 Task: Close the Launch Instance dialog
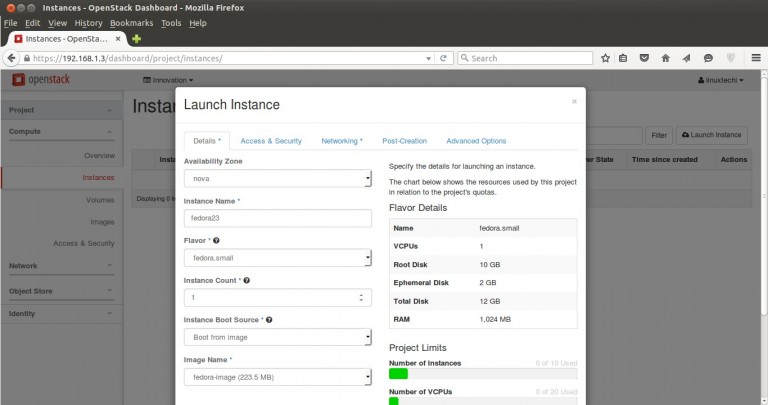[x=574, y=101]
